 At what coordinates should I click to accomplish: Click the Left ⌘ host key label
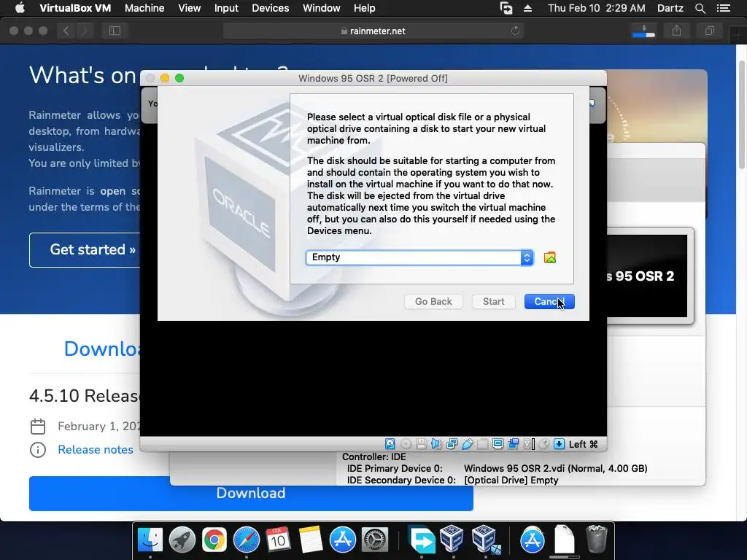583,444
